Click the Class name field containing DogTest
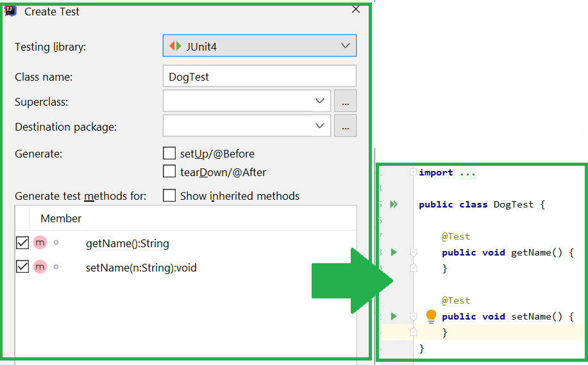 260,76
